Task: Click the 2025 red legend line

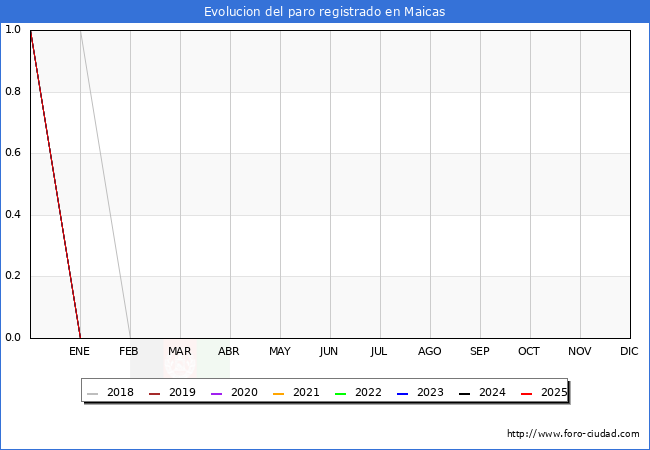Action: [x=527, y=393]
